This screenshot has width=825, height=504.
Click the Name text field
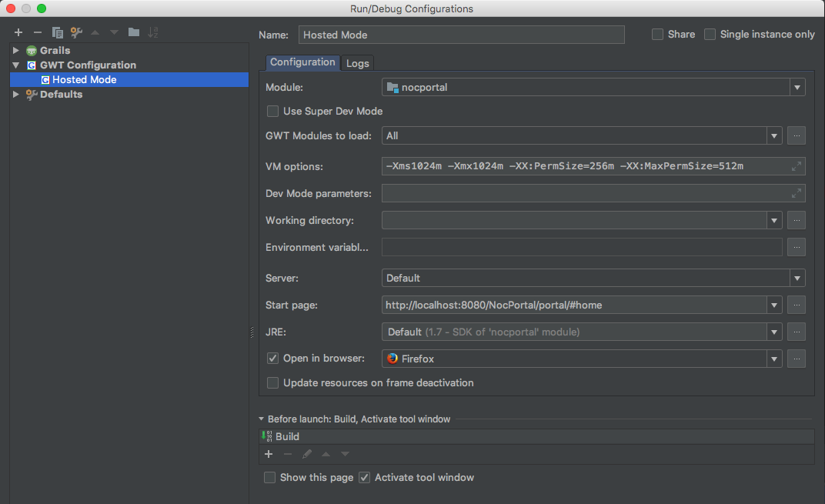pos(461,35)
